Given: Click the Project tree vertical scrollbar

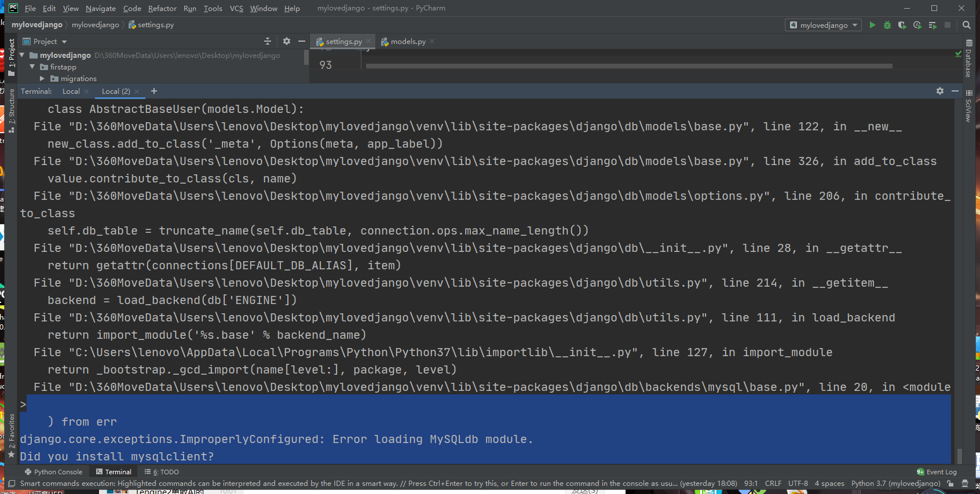Looking at the screenshot, I should tap(306, 57).
